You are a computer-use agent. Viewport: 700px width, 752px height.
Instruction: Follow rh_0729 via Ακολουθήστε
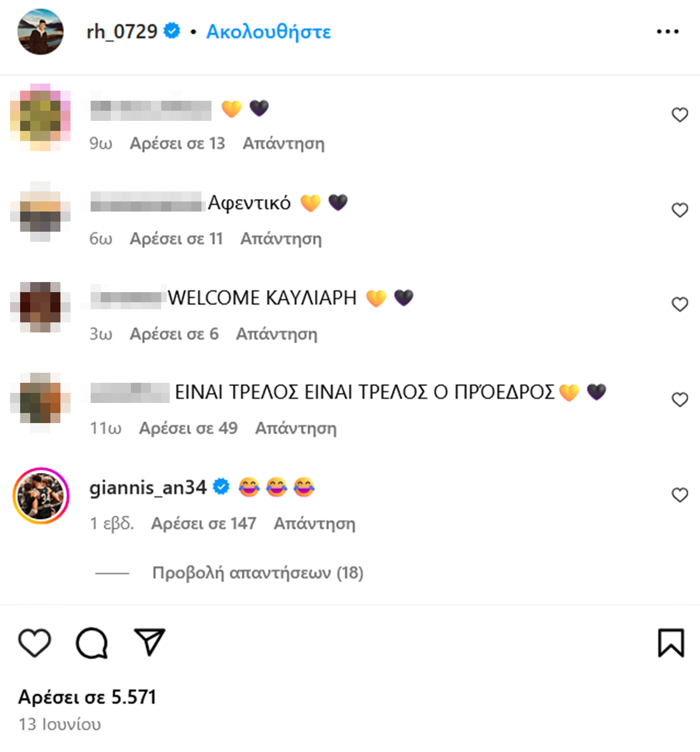(269, 32)
